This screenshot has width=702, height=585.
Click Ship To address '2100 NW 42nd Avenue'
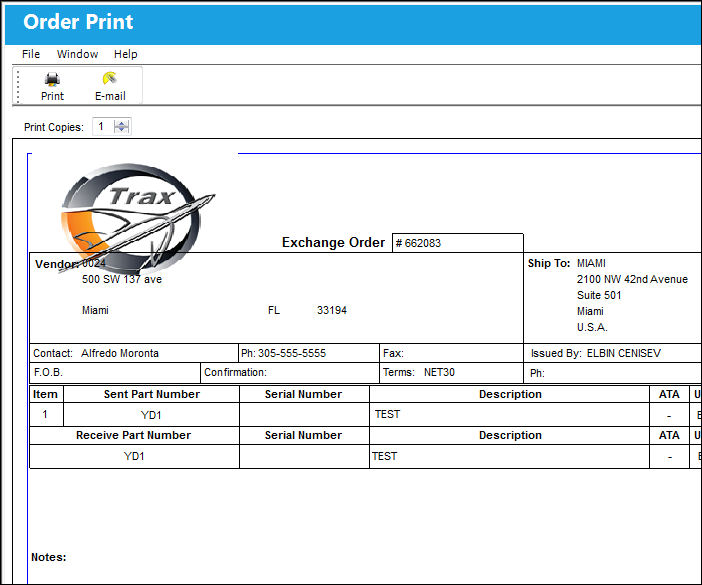pyautogui.click(x=632, y=279)
